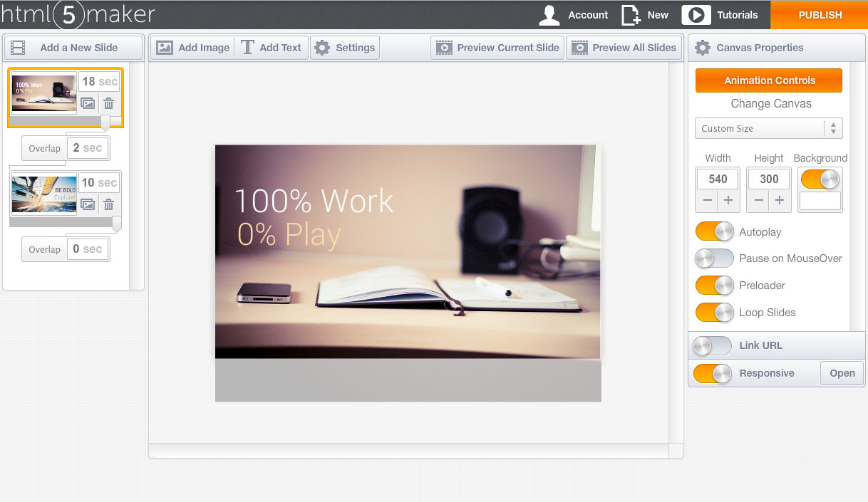The height and width of the screenshot is (502, 868).
Task: Change image of the second slide
Action: click(88, 204)
